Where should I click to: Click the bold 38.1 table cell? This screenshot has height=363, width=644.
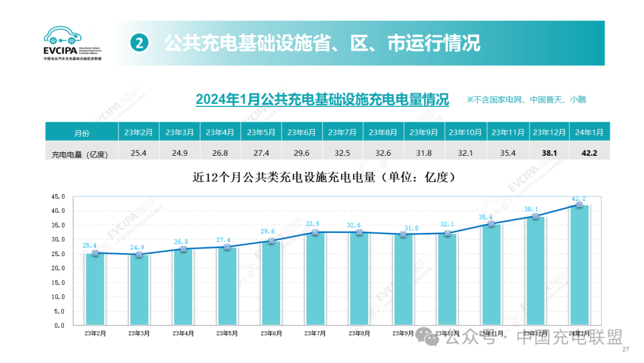[549, 153]
